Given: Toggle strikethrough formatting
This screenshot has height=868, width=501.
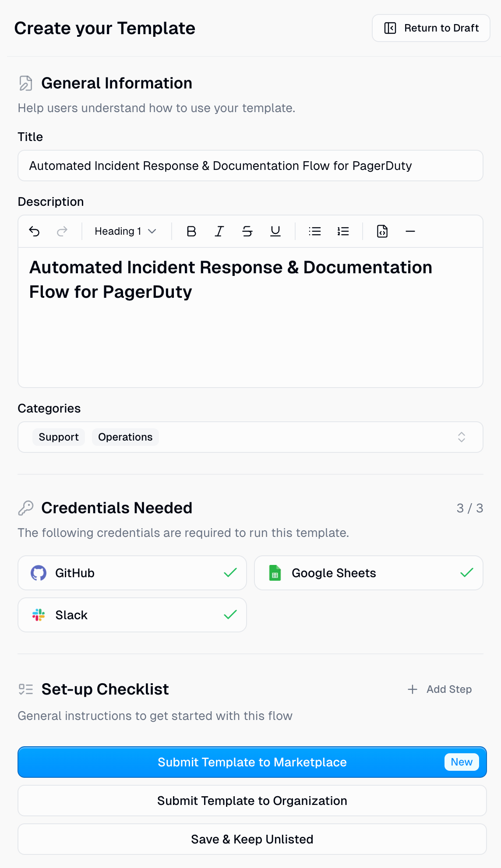Looking at the screenshot, I should 247,231.
